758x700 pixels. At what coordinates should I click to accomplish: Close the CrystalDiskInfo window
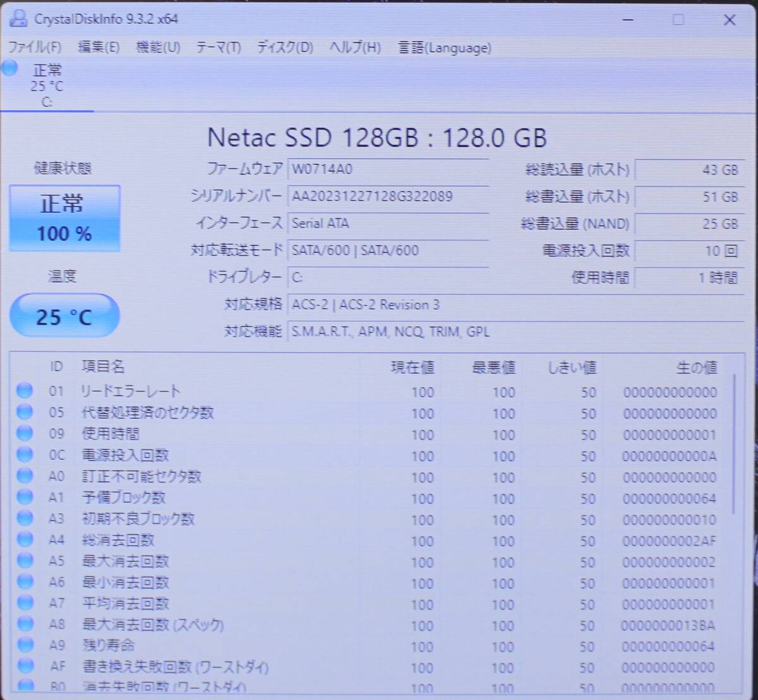[x=730, y=20]
